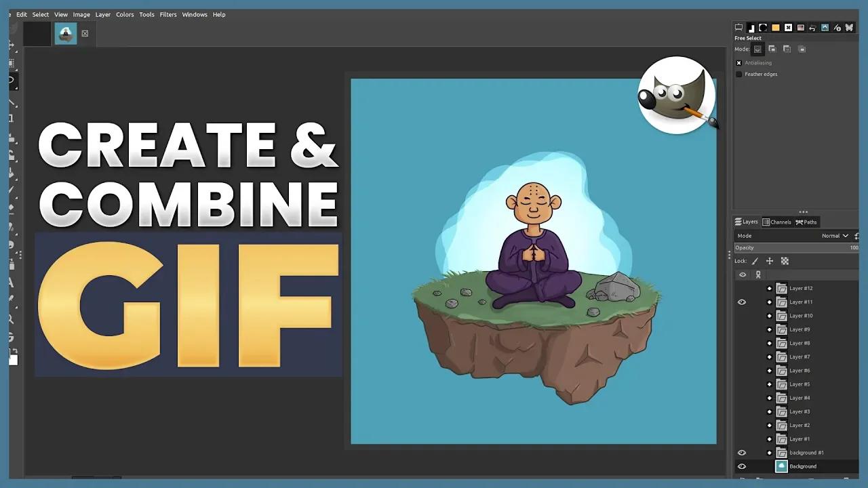
Task: Choose the Add to selection mode icon
Action: [x=772, y=49]
